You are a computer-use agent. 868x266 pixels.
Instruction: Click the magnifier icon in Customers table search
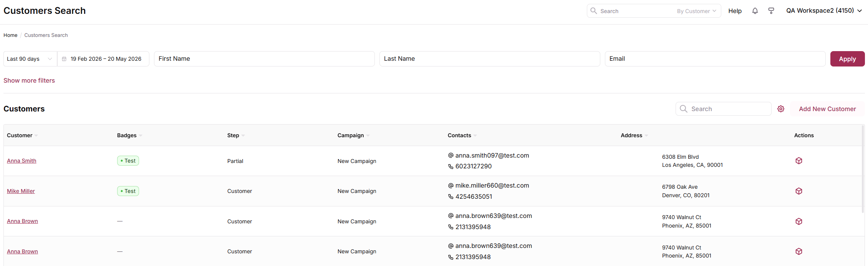tap(684, 109)
